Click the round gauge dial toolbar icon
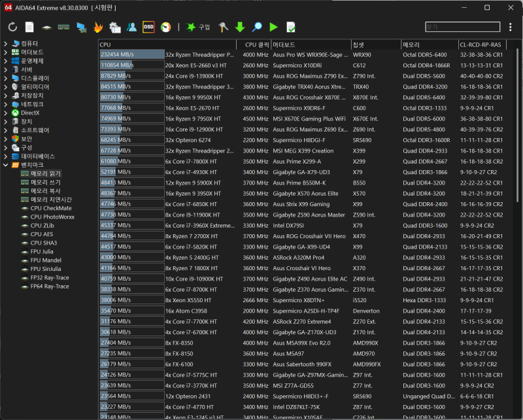523x420 pixels. [x=165, y=27]
